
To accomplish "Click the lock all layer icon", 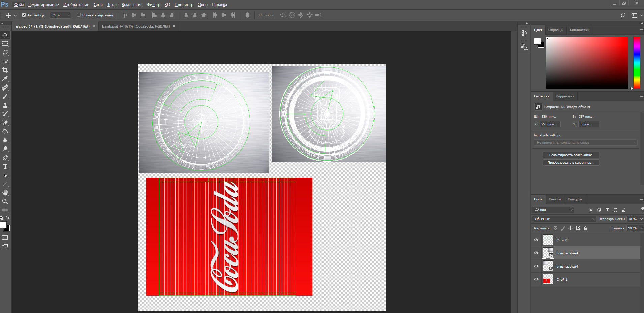I will pos(585,228).
